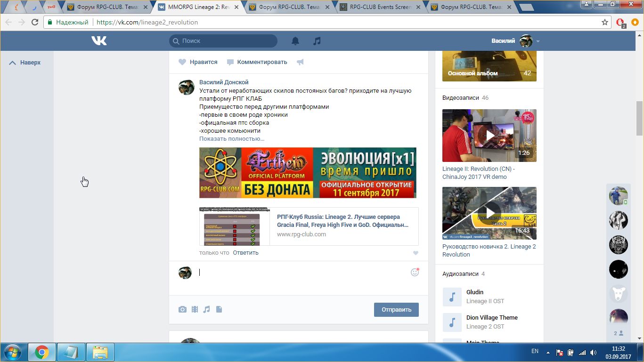Click the Наверх scroll-to-top link
644x362 pixels.
coord(25,62)
